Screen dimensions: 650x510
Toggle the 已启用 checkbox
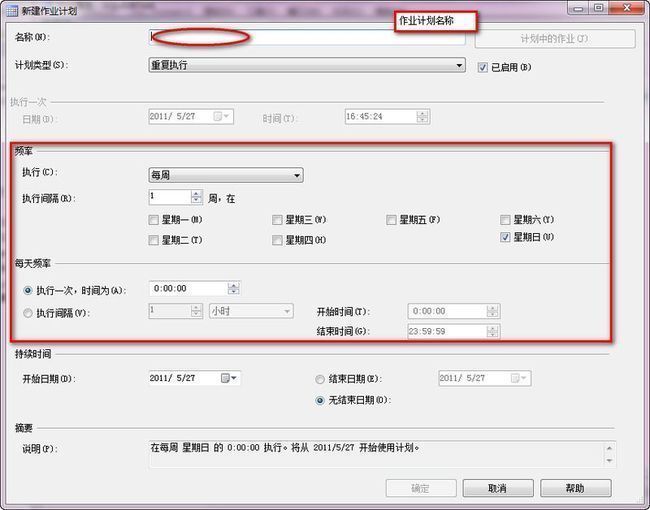point(483,67)
